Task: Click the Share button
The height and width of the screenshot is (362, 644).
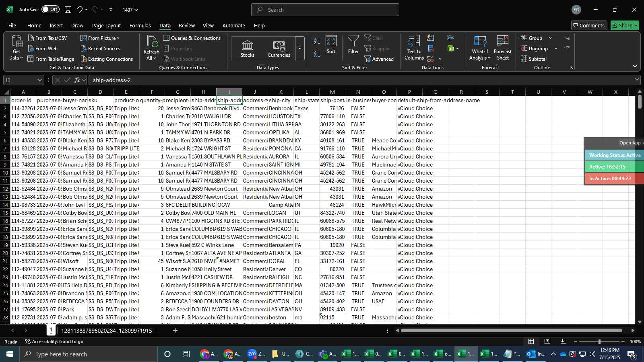Action: pos(625,25)
